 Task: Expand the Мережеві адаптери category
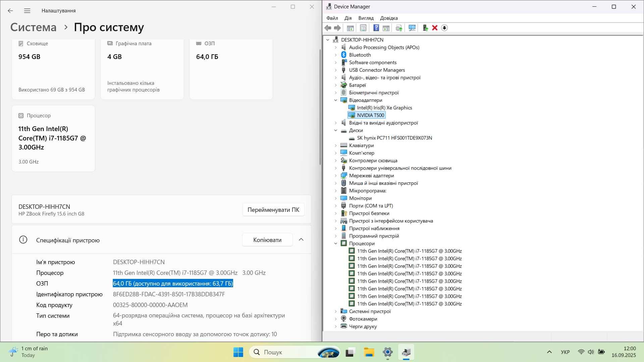[336, 176]
